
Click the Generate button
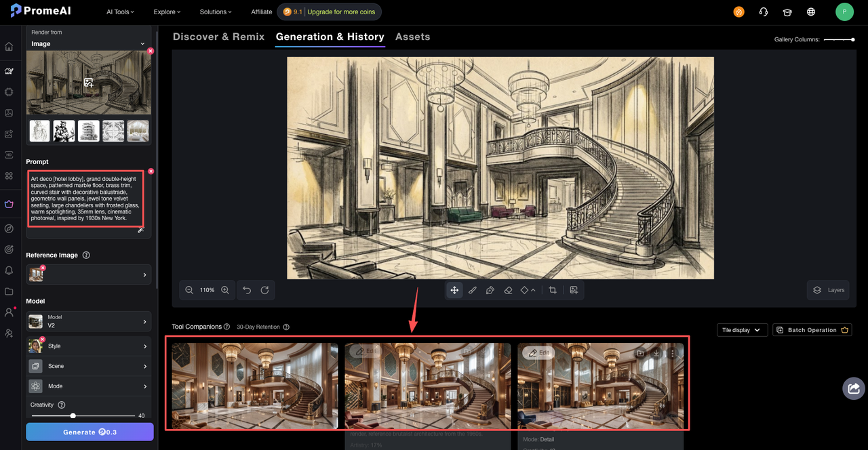[90, 432]
